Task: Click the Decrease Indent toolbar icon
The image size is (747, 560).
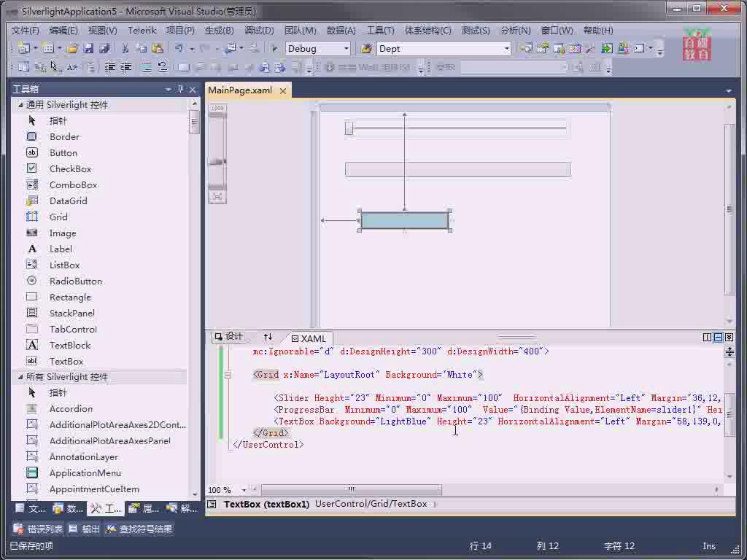Action: pos(110,67)
